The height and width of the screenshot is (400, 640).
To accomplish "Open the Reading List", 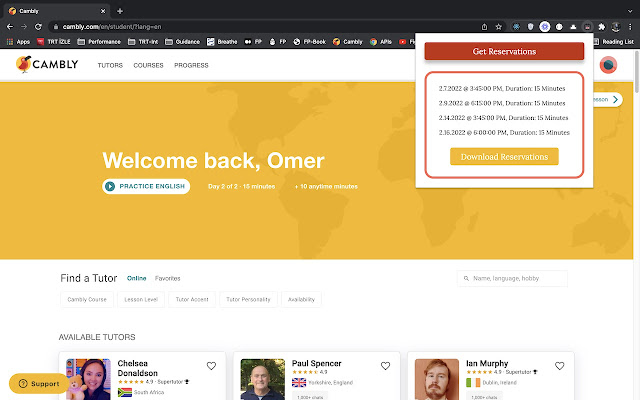I will (613, 42).
